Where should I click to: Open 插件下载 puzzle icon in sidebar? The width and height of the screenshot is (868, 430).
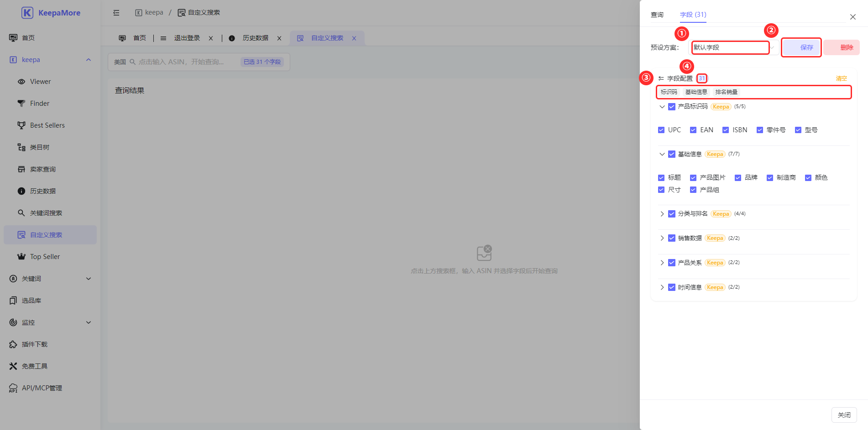[13, 344]
